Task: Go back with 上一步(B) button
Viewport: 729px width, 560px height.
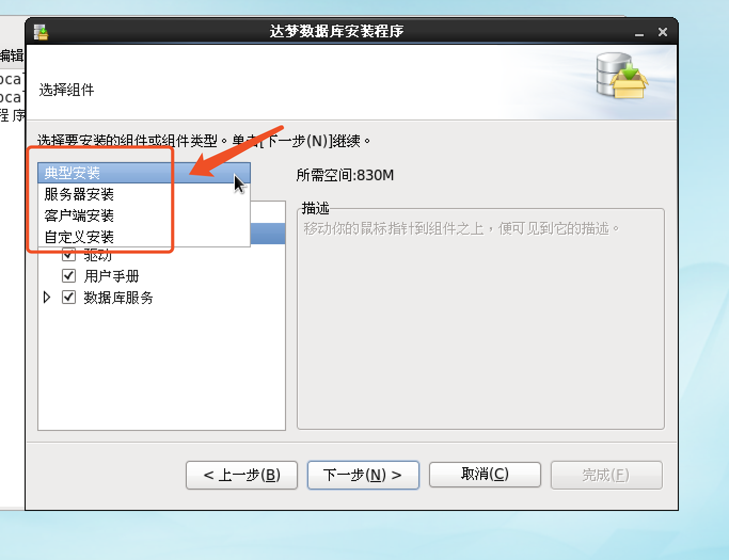Action: [242, 475]
